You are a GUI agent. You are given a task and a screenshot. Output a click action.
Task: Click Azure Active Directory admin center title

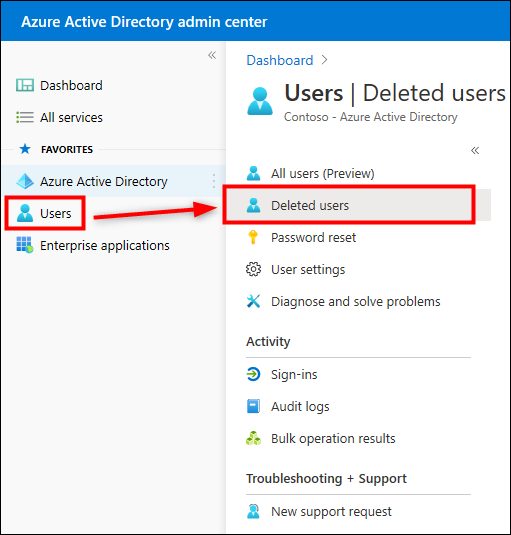(x=144, y=22)
